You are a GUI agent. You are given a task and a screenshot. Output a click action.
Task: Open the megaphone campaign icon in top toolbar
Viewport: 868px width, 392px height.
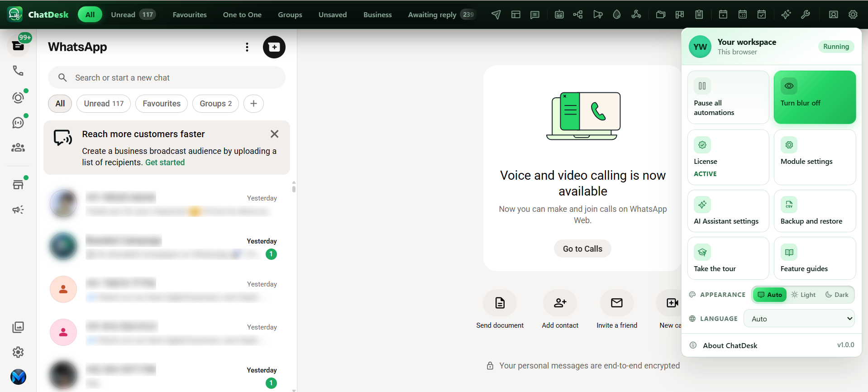[598, 14]
